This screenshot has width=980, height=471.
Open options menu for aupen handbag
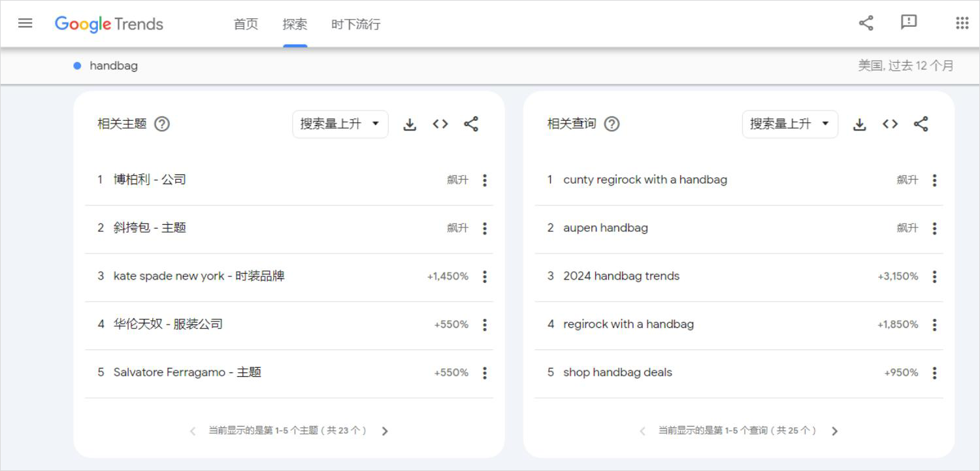[934, 227]
